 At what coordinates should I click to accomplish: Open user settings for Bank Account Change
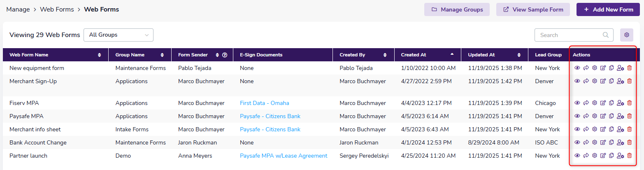(x=621, y=142)
